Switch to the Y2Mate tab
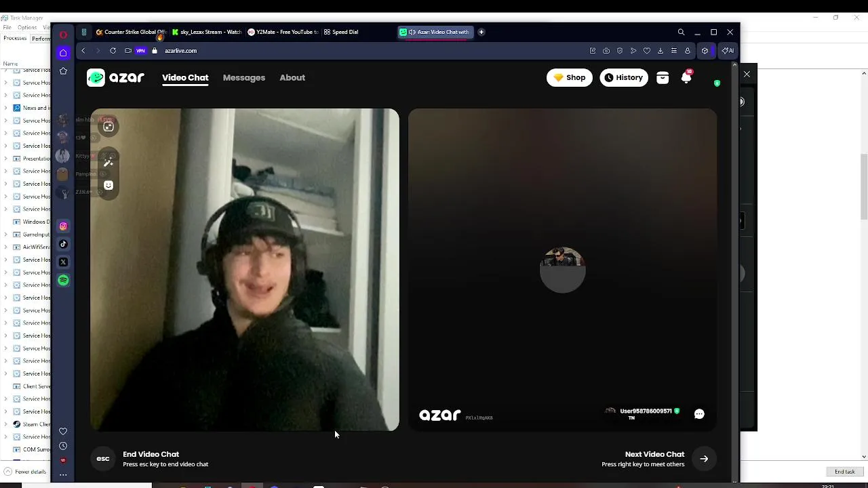Image resolution: width=868 pixels, height=488 pixels. pyautogui.click(x=283, y=32)
